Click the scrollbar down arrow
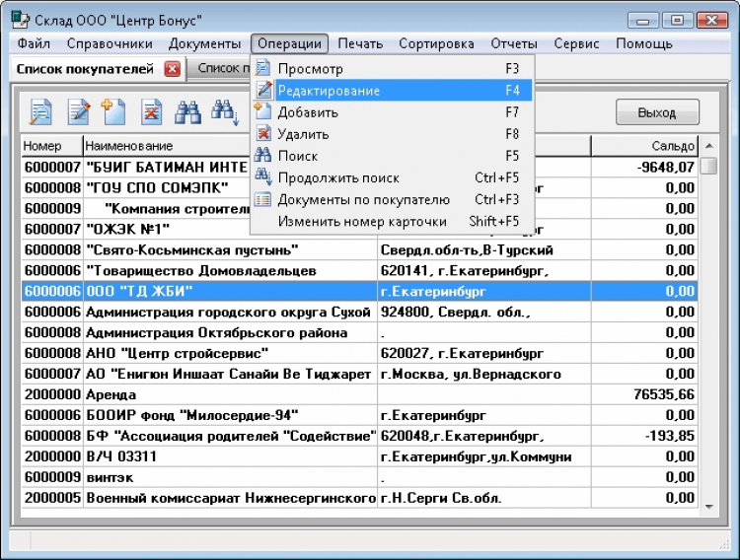 [x=708, y=507]
